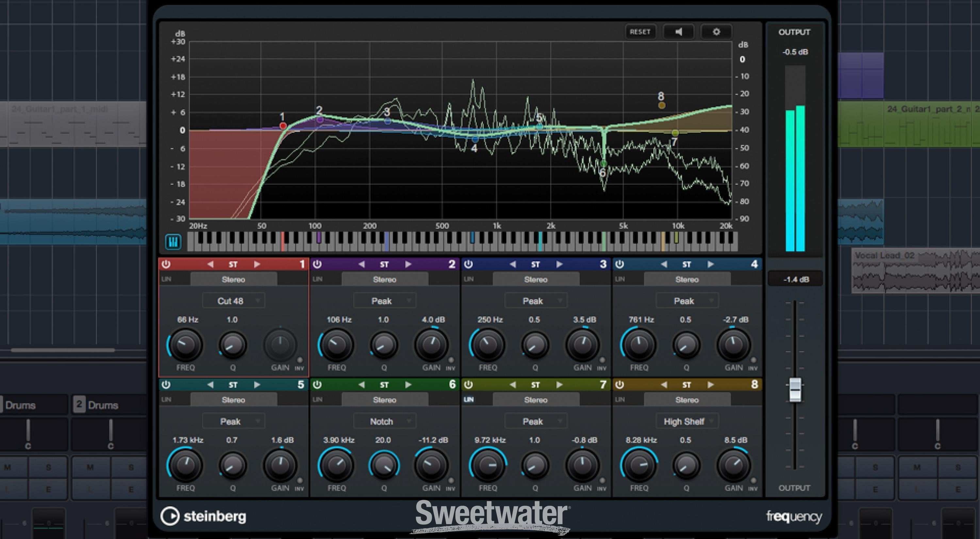Screen dimensions: 980x539
Task: Click band 2 right arrow
Action: coord(408,264)
